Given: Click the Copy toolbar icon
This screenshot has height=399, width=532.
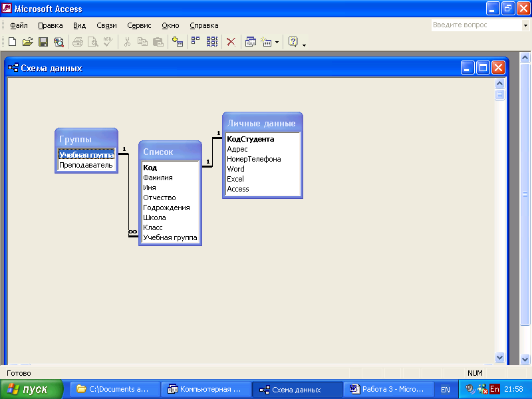Looking at the screenshot, I should [142, 42].
